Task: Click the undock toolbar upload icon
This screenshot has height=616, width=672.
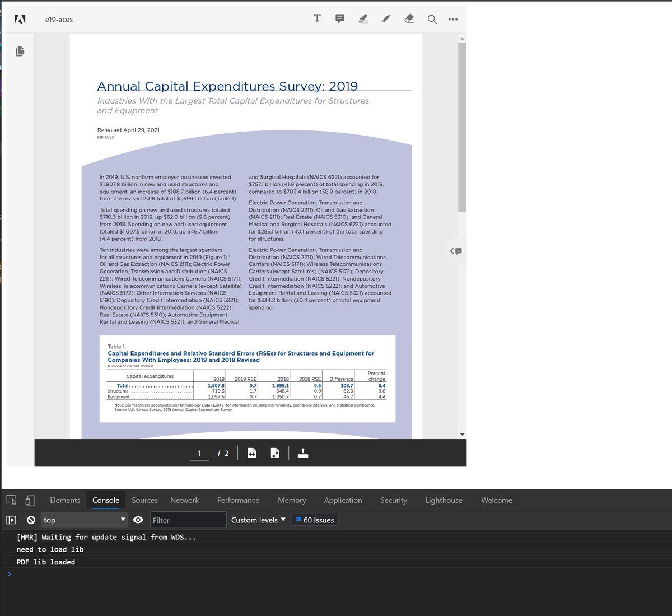Action: point(303,453)
